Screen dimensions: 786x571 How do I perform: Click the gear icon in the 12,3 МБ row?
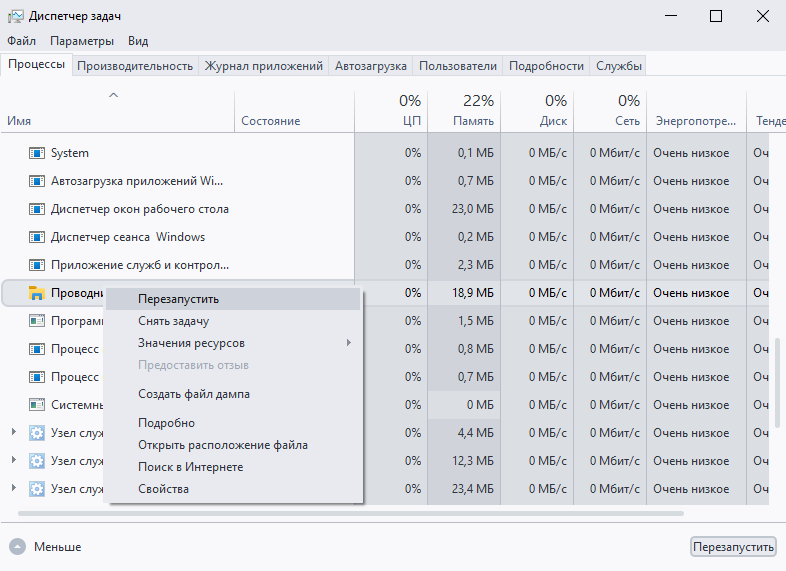37,461
